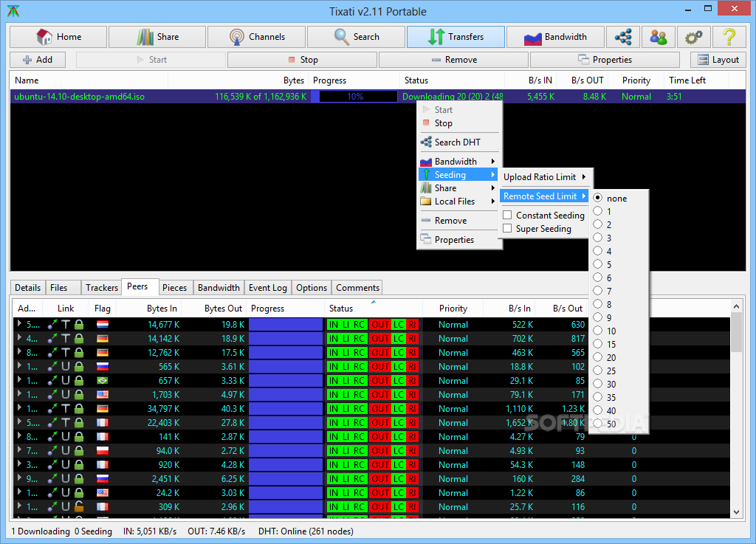Set remote seed limit to 5
Viewport: 756px width, 544px height.
(x=598, y=264)
